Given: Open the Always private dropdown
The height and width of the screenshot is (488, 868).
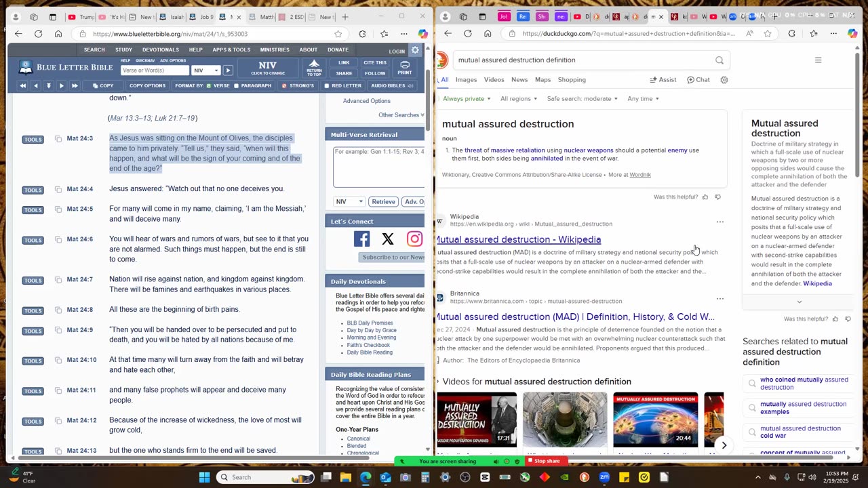Looking at the screenshot, I should coord(467,99).
